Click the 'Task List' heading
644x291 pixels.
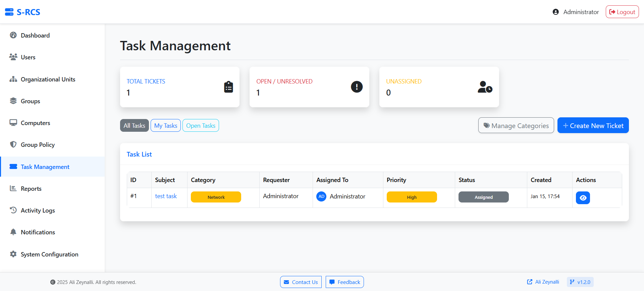[139, 154]
